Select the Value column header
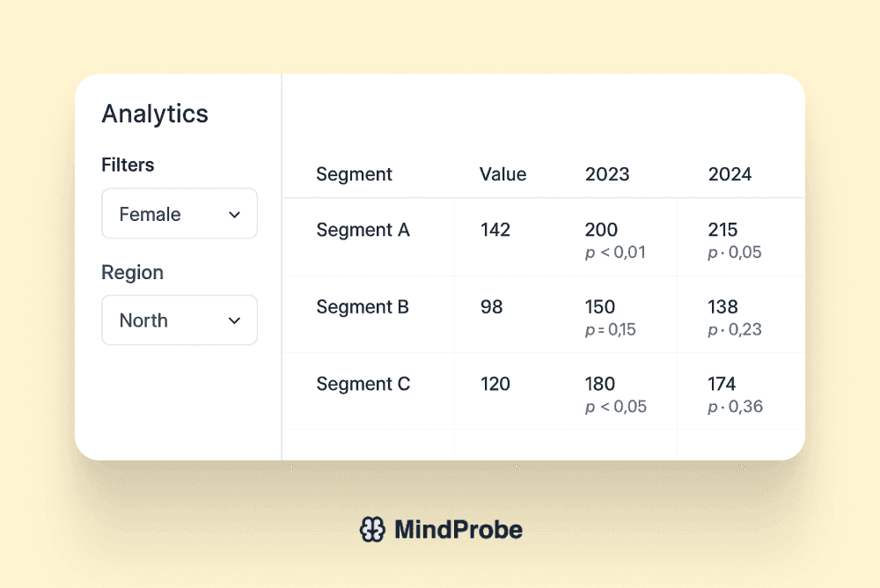Screen dimensions: 880x588 (x=502, y=174)
